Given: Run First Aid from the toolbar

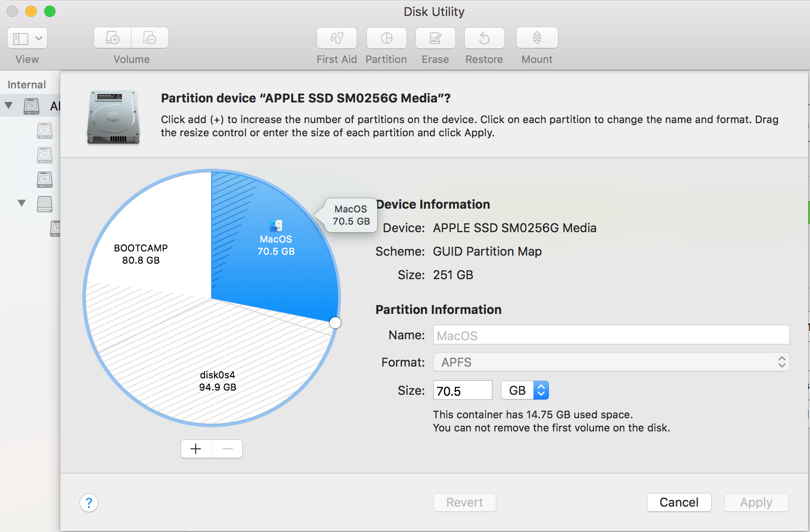Looking at the screenshot, I should pyautogui.click(x=337, y=38).
